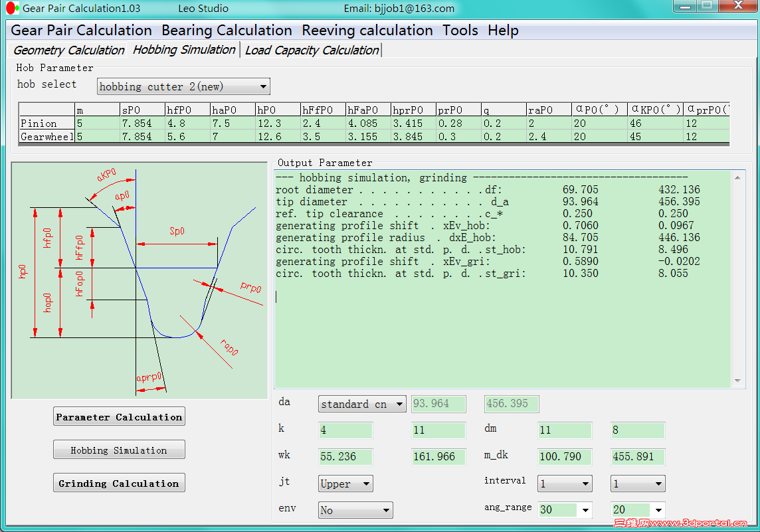Click the dm field with value 8

tap(637, 430)
